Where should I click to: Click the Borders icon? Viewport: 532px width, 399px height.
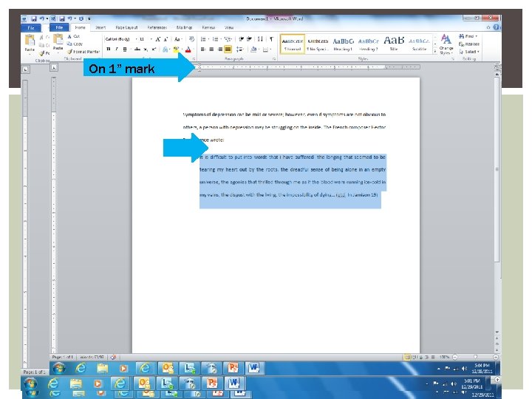tap(265, 50)
